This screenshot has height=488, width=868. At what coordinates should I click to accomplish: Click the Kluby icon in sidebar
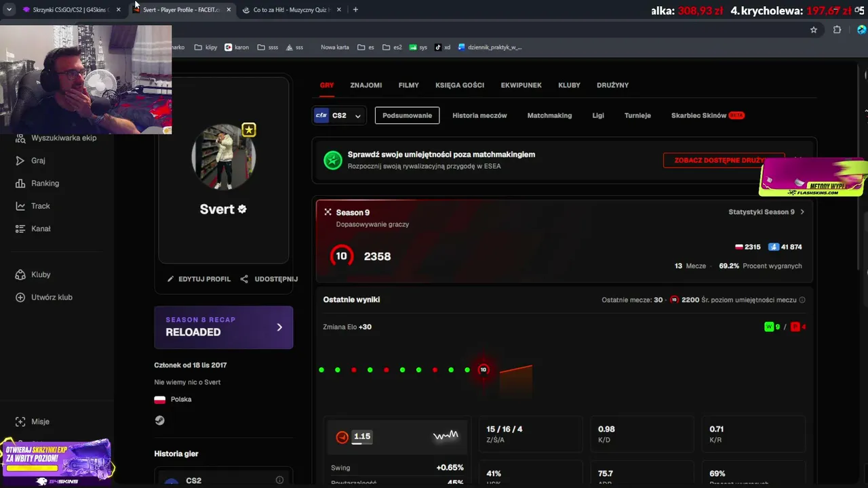pyautogui.click(x=20, y=274)
